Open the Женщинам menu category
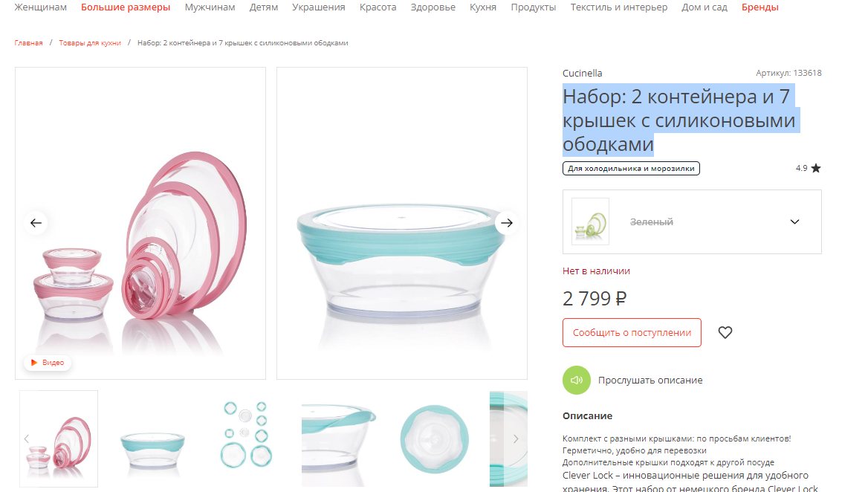 pos(40,7)
